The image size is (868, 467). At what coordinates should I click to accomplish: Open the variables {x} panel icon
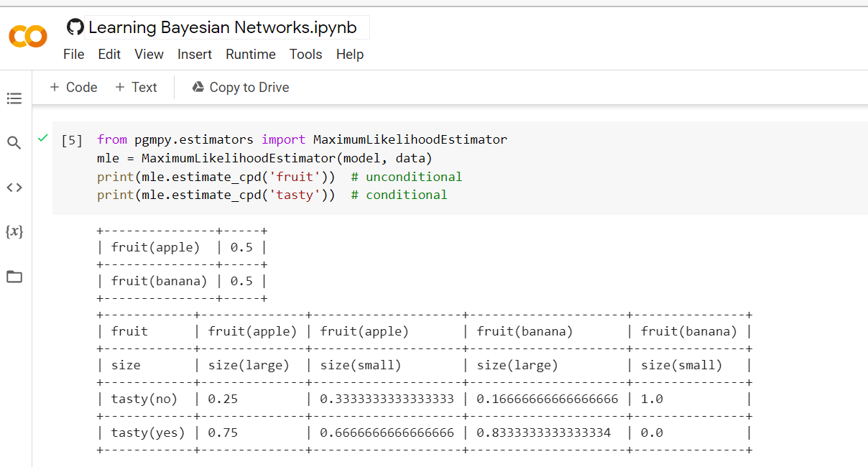click(x=14, y=232)
